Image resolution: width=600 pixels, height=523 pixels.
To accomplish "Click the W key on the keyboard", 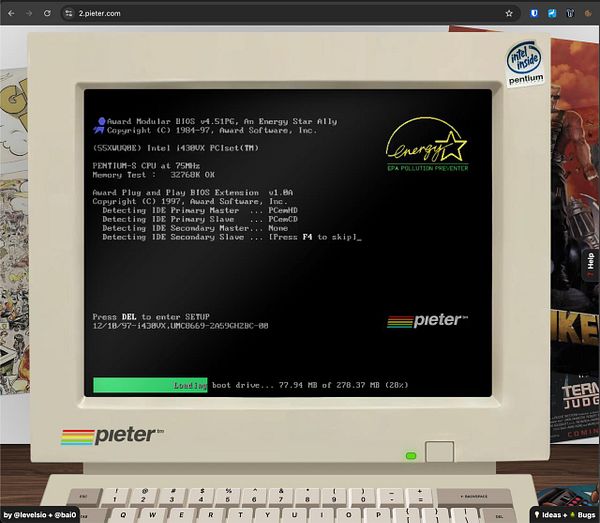I will point(152,515).
